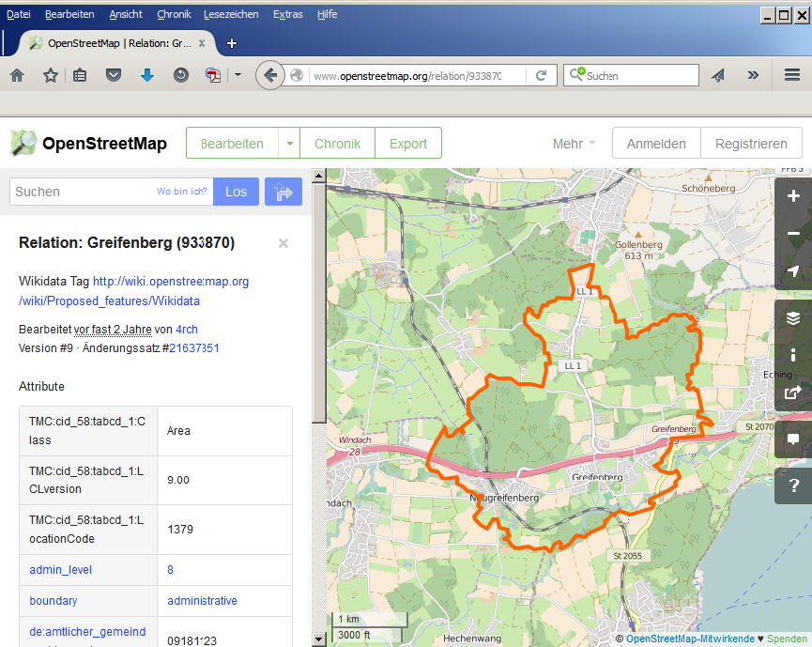The image size is (812, 647).
Task: Click the Wo bin ich? link
Action: tap(182, 192)
